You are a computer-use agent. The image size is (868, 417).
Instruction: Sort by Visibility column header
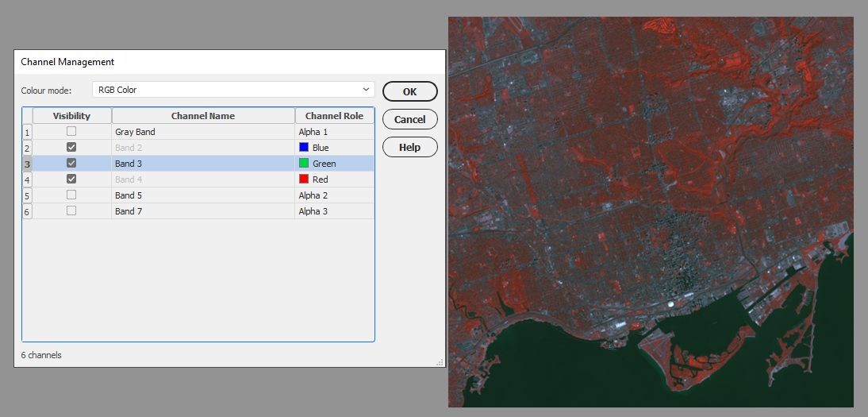(72, 116)
